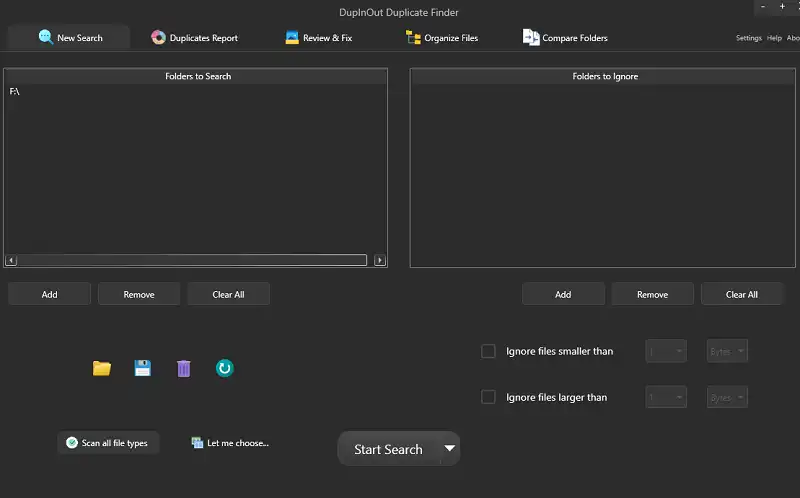800x498 pixels.
Task: Enable Ignore files smaller than checkbox
Action: pos(488,351)
